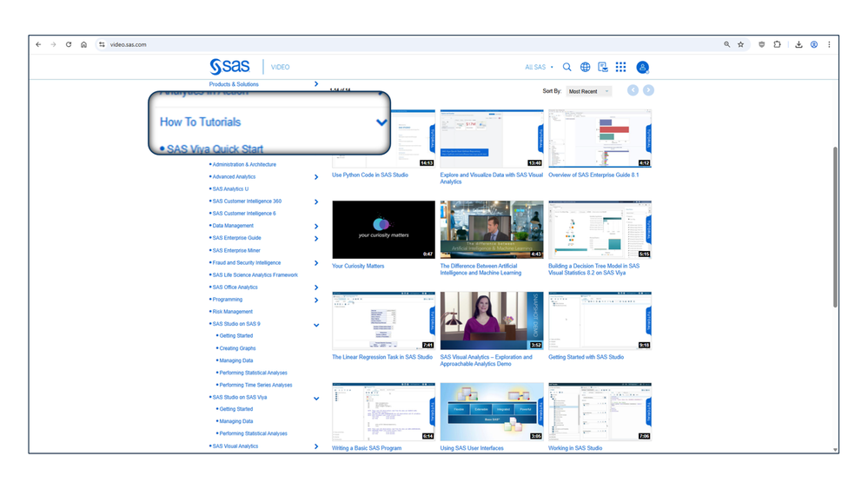Open the browser three-dot menu
The height and width of the screenshot is (489, 868).
point(829,45)
